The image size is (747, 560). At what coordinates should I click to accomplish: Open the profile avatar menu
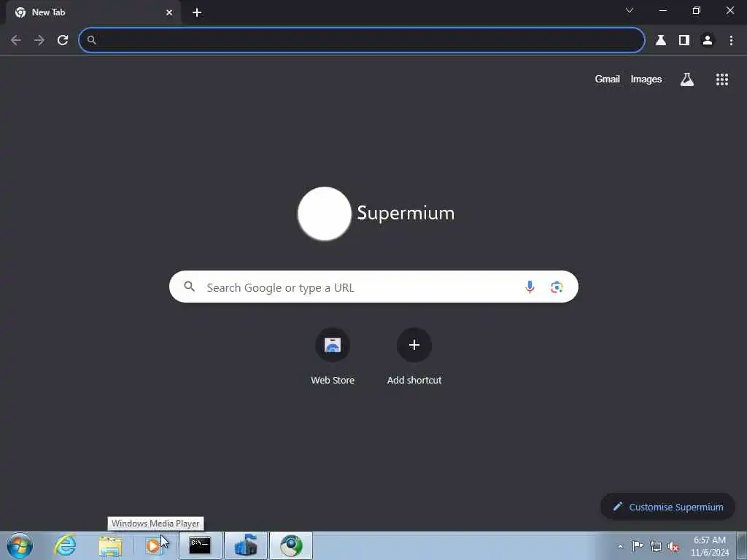708,40
